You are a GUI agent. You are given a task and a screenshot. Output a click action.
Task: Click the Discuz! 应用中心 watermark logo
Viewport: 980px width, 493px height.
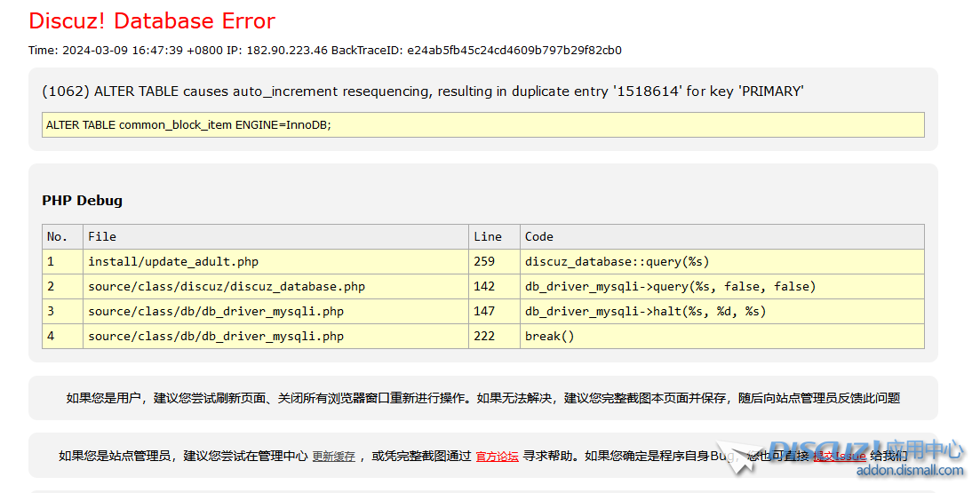click(866, 450)
